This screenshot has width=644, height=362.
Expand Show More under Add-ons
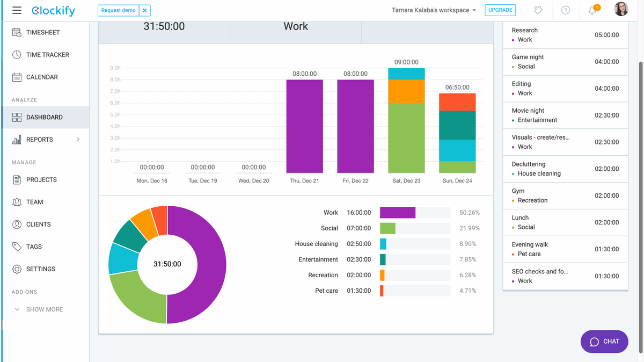[x=44, y=309]
